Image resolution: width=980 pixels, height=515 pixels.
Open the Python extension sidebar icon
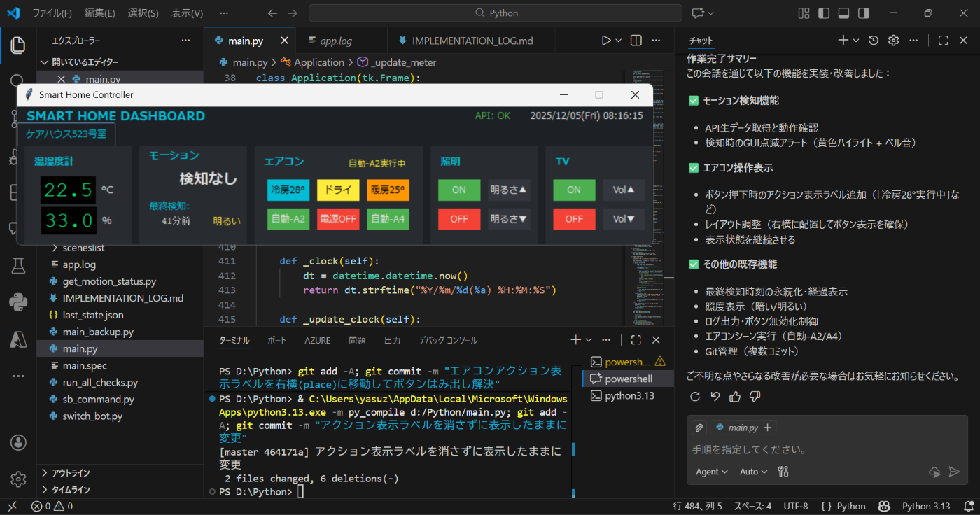18,302
